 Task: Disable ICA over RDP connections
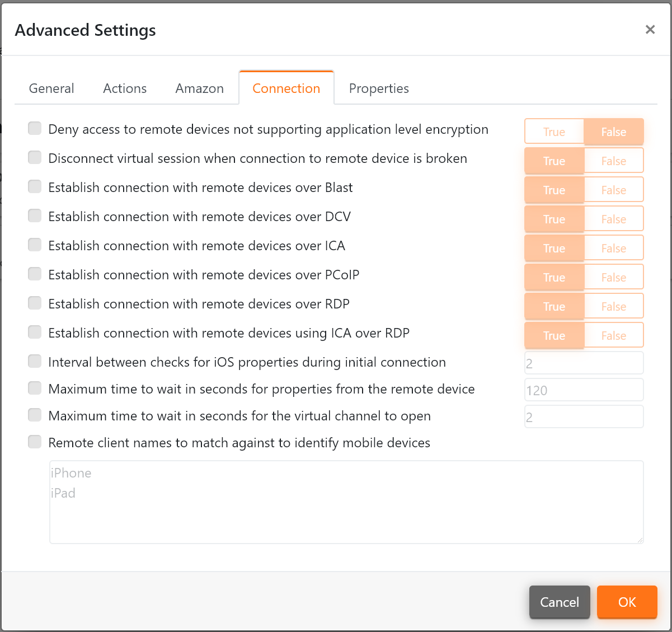(613, 335)
